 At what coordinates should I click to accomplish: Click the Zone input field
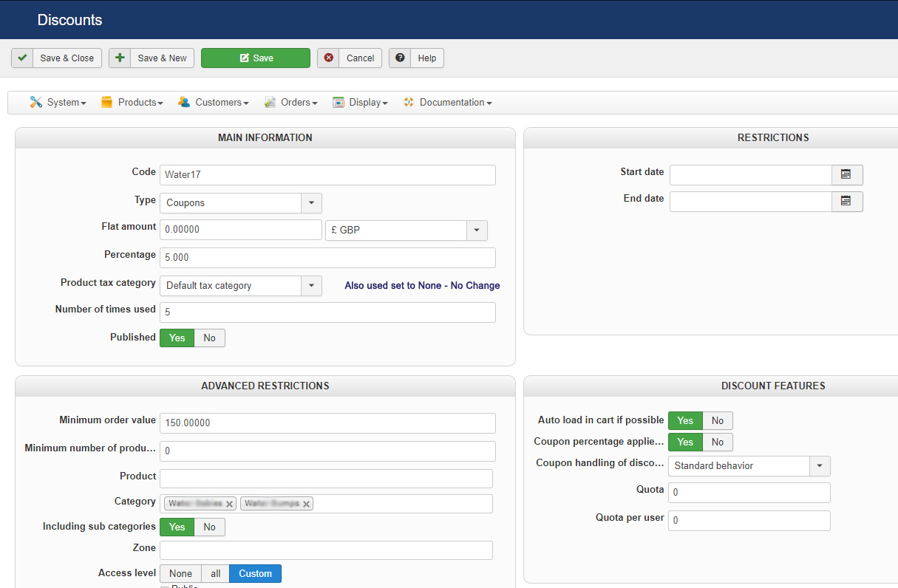pos(326,550)
